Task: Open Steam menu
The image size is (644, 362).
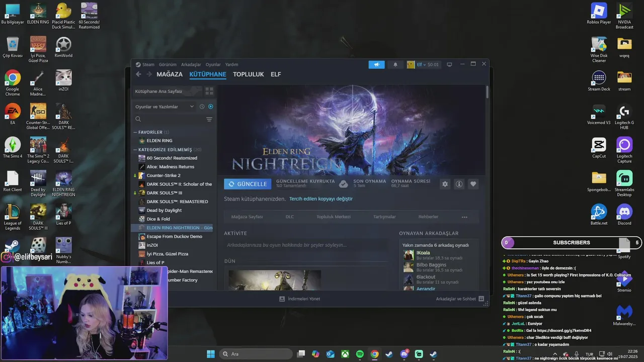Action: [x=148, y=64]
